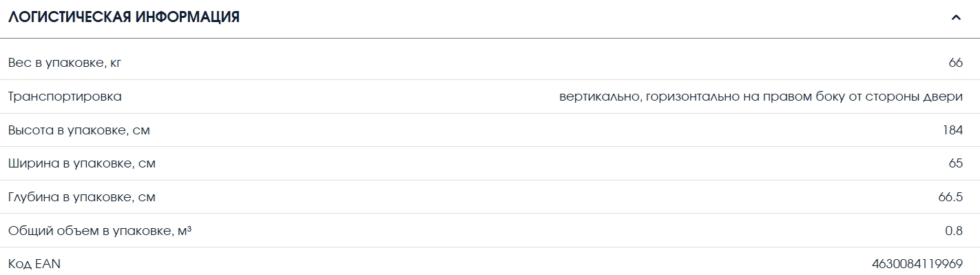Image resolution: width=980 pixels, height=275 pixels.
Task: Click the volume value 0.8
Action: tap(954, 231)
